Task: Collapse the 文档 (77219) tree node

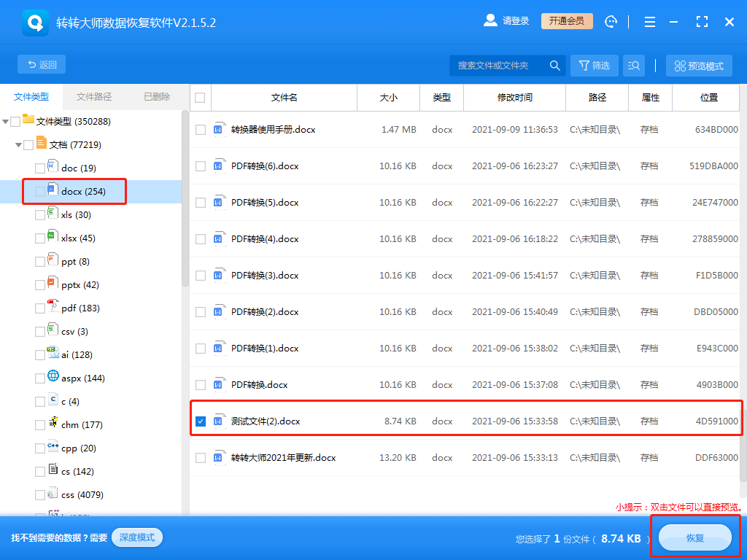Action: 18,145
